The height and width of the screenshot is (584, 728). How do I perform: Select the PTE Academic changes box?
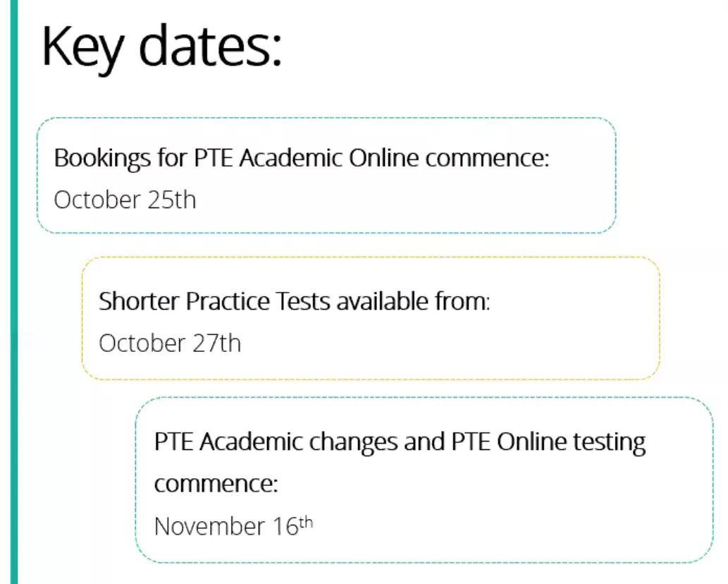pyautogui.click(x=424, y=480)
